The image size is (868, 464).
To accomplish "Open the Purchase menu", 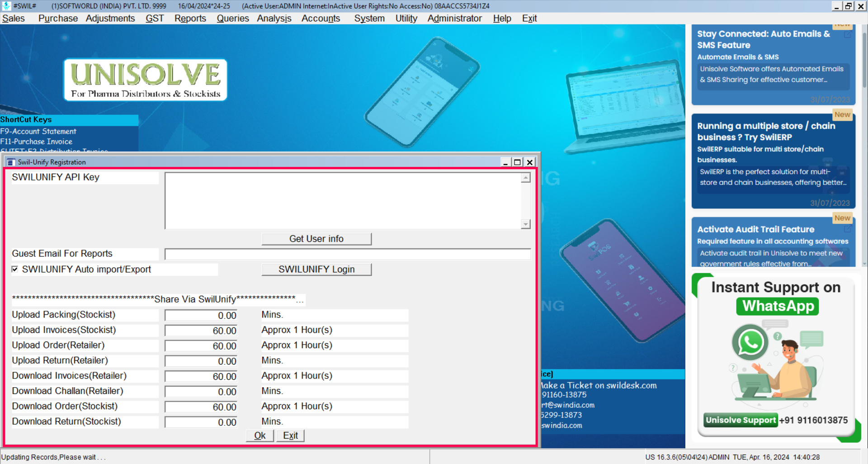I will point(58,19).
